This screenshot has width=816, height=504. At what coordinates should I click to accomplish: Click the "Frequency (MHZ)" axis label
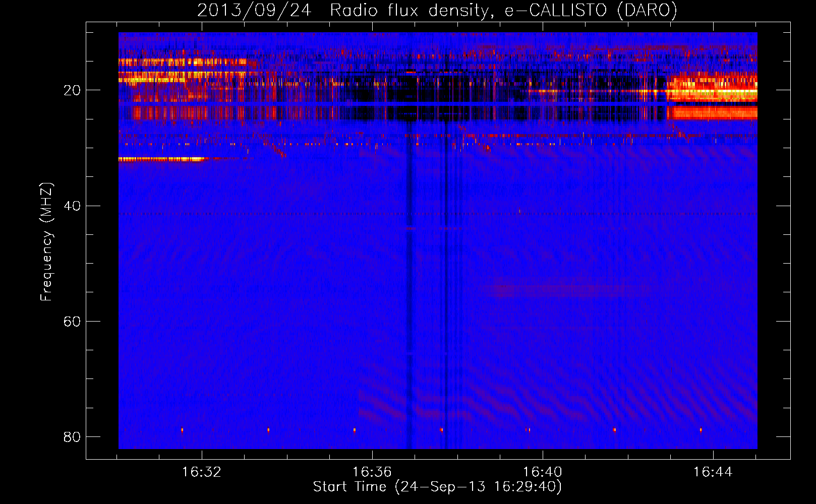click(46, 241)
